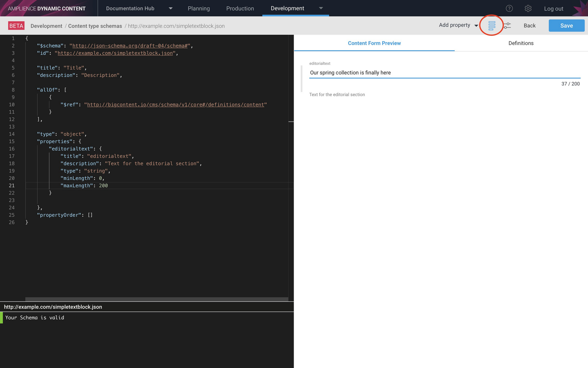This screenshot has width=588, height=368.
Task: Open the settings gear icon
Action: pyautogui.click(x=528, y=8)
